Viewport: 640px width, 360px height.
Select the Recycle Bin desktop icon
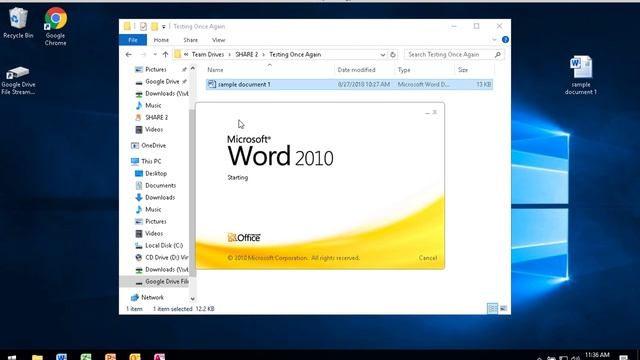pyautogui.click(x=18, y=23)
